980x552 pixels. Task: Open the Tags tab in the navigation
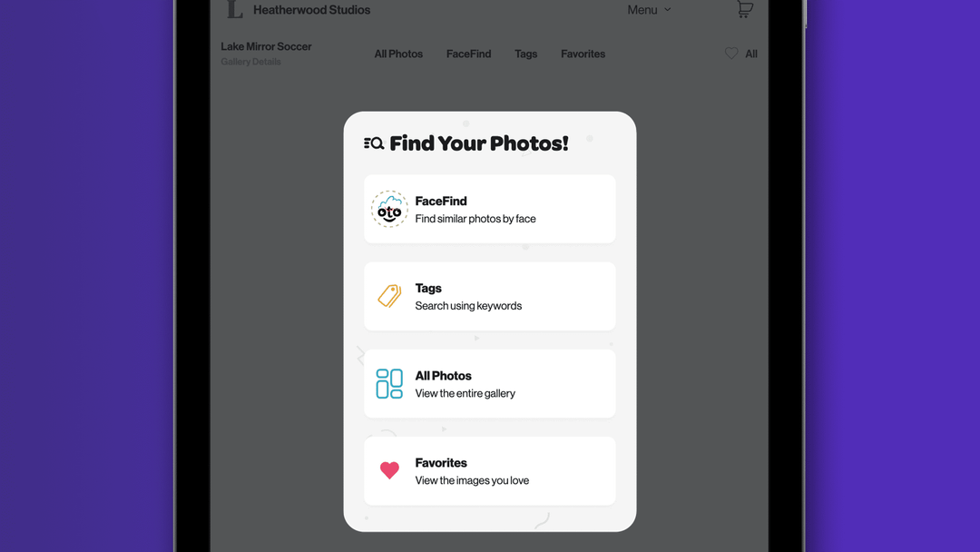525,54
